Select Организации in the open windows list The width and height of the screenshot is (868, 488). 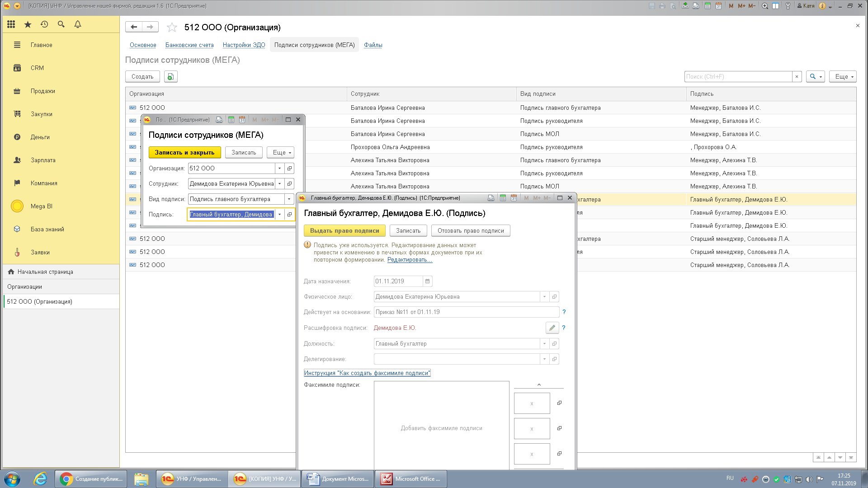coord(61,286)
